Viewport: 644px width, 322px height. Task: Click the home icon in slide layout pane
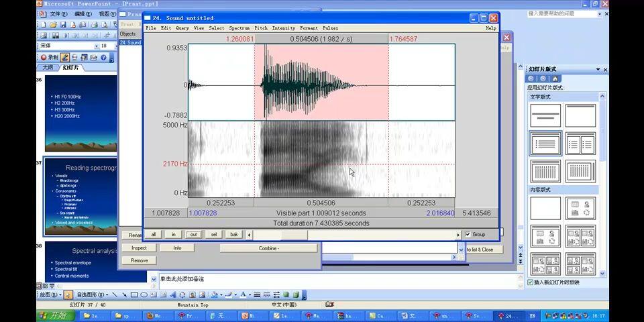coord(555,78)
